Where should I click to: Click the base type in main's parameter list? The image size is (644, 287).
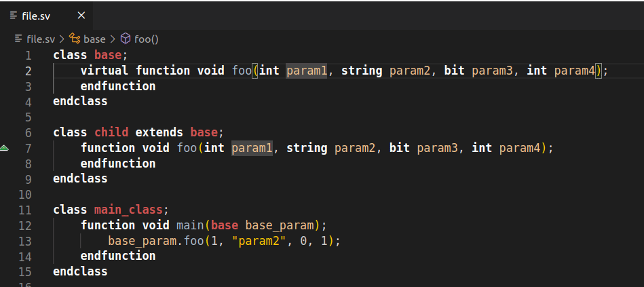click(x=225, y=225)
